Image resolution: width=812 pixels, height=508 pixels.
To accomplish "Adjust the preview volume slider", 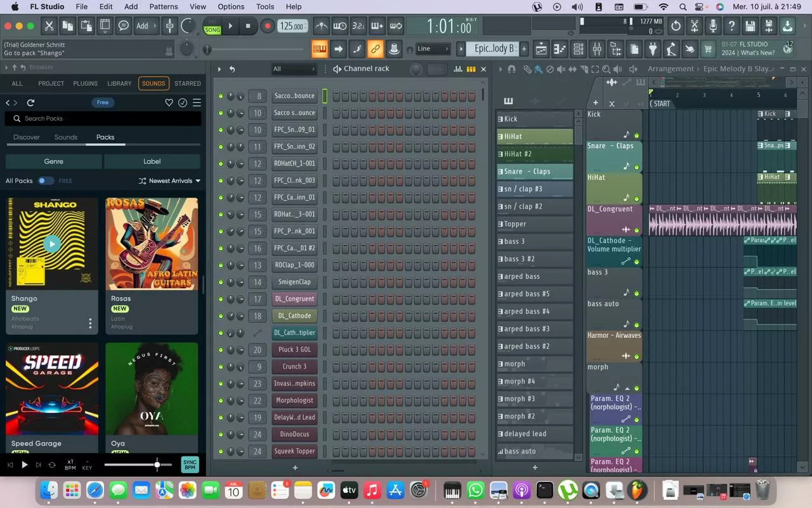I will point(157,465).
